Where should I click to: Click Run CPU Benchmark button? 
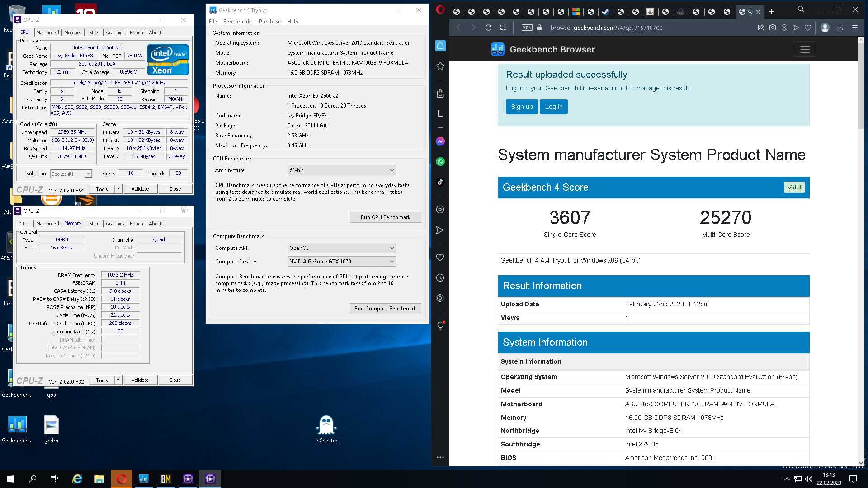(385, 217)
